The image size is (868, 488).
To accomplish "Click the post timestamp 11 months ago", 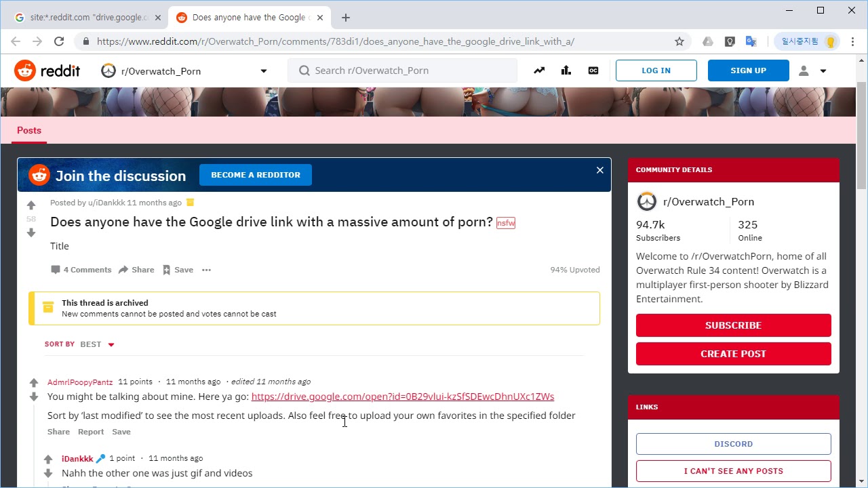I will 154,203.
